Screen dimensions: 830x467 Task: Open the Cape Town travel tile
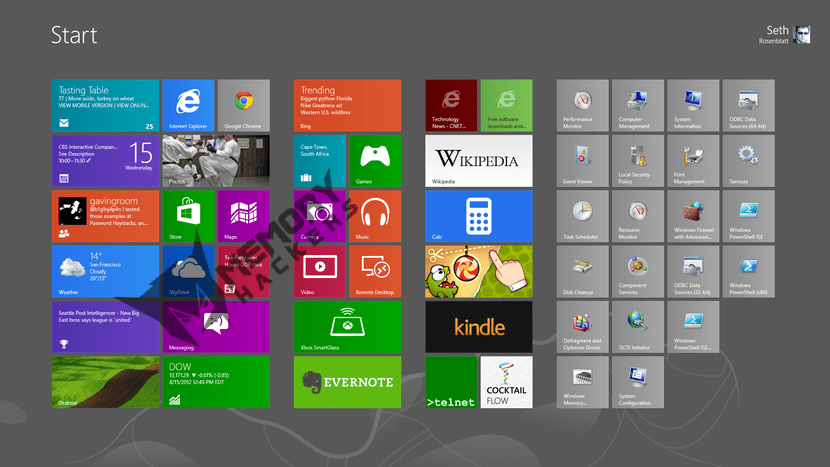click(x=320, y=161)
